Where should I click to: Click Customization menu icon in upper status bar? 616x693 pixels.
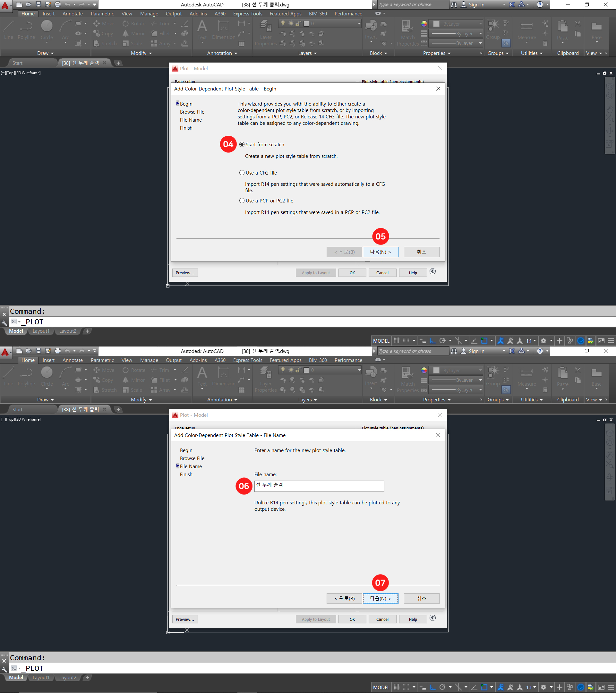(611, 341)
